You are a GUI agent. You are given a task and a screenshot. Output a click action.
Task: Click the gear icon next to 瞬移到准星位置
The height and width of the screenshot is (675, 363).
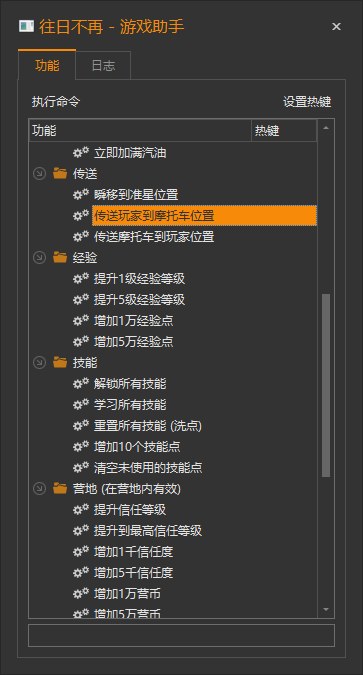pyautogui.click(x=81, y=195)
